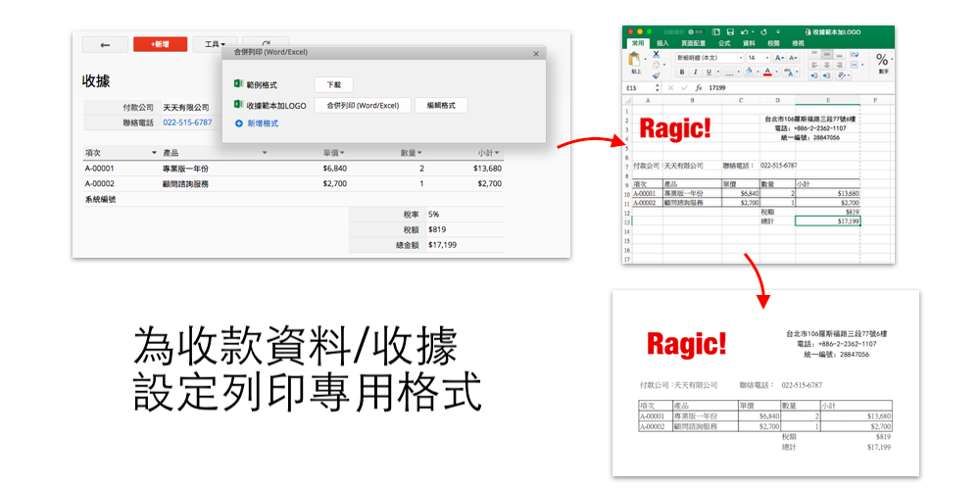Click the Decrease Indent icon
The height and width of the screenshot is (490, 980).
(x=814, y=75)
